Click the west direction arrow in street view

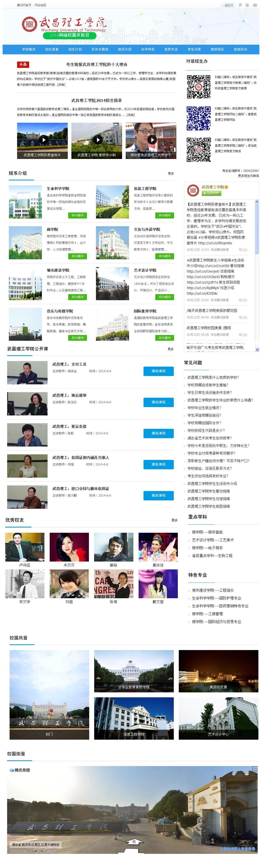(134, 842)
